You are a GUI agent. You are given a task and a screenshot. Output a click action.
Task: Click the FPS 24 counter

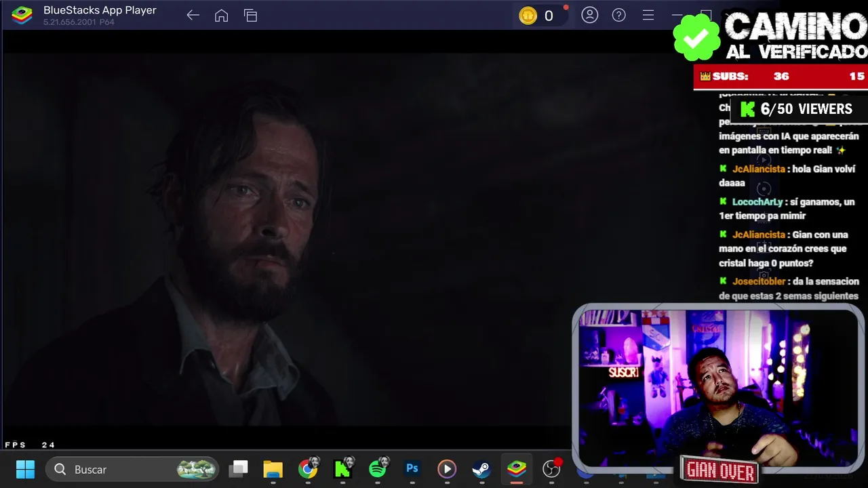click(x=30, y=445)
